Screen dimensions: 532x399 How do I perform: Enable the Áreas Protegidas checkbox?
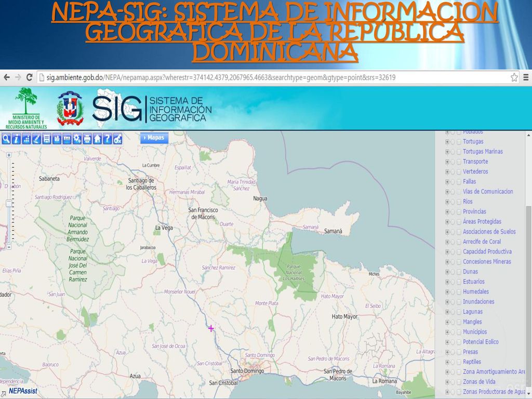point(459,222)
